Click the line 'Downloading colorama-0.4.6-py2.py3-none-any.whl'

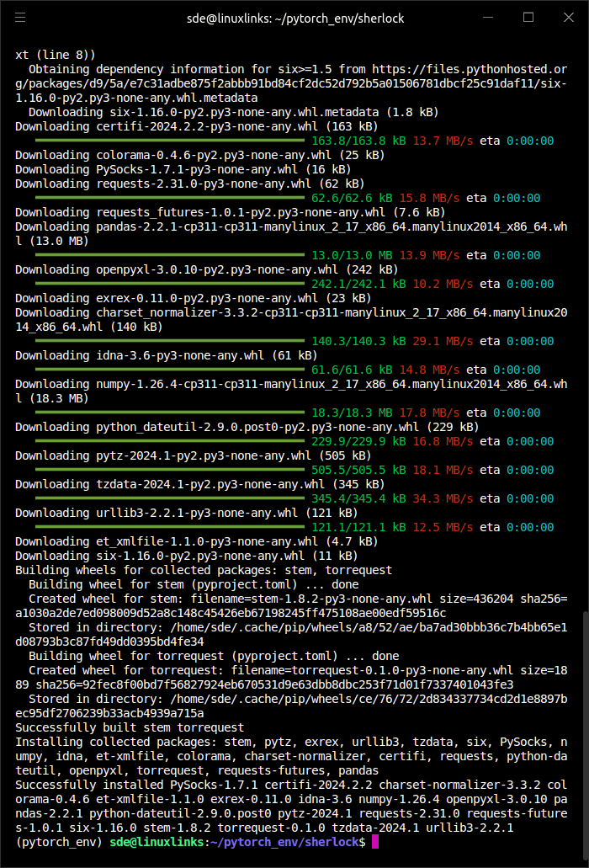[199, 155]
